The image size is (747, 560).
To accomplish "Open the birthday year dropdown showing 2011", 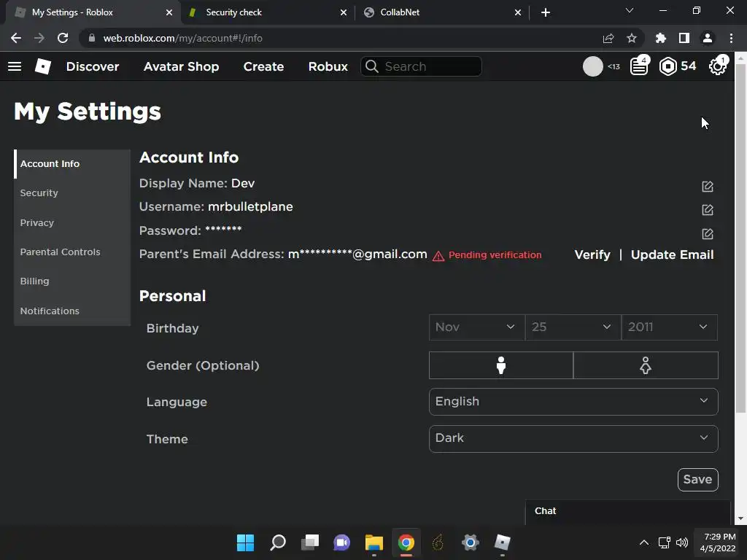I will click(670, 327).
